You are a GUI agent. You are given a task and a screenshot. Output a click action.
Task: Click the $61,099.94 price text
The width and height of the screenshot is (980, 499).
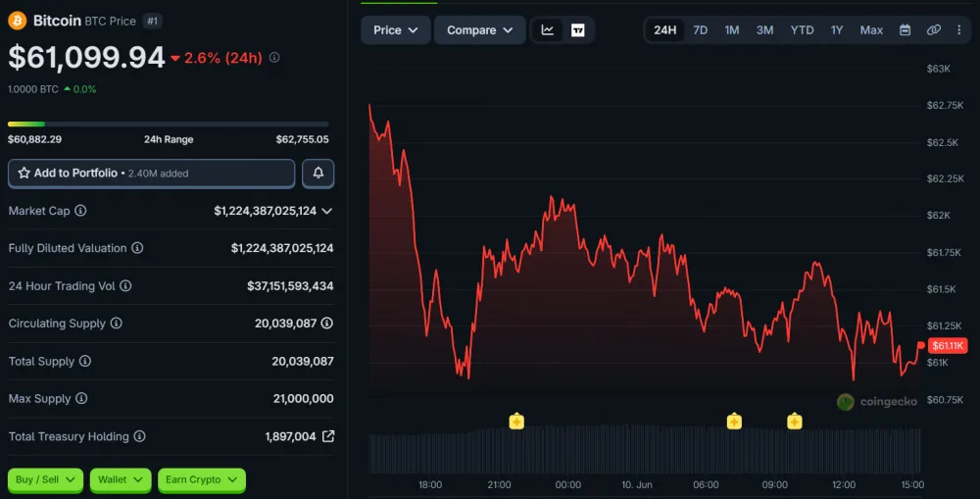(x=86, y=58)
